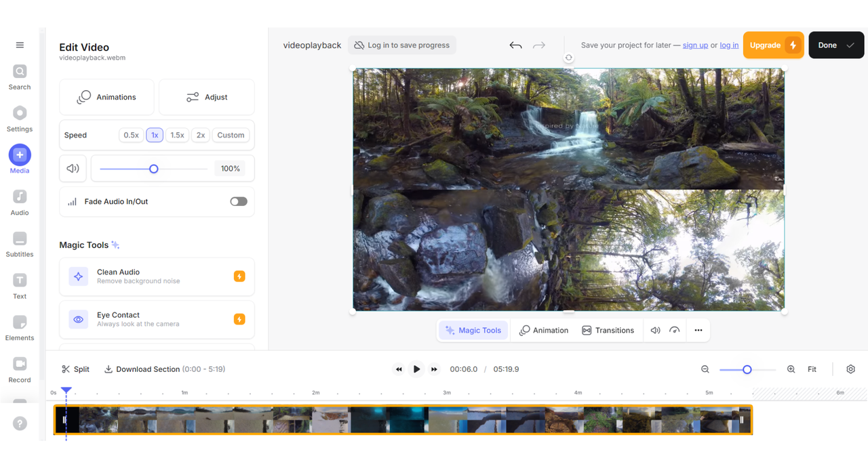The height and width of the screenshot is (458, 868).
Task: Open the Record sidebar panel
Action: [x=20, y=370]
